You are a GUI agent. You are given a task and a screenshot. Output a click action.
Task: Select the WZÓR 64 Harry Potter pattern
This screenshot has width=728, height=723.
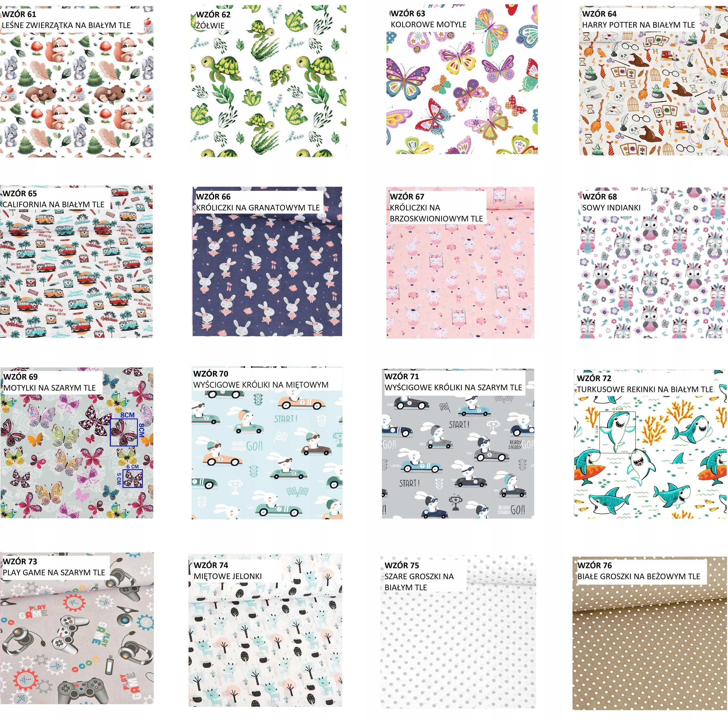pos(653,80)
